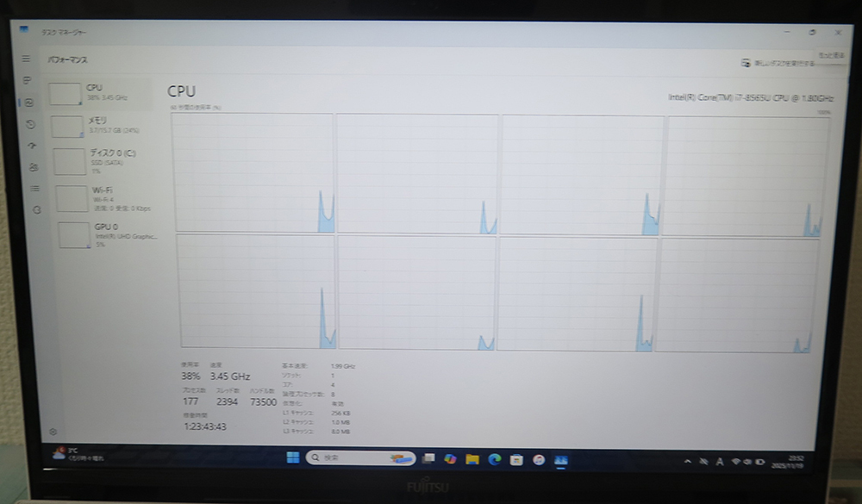The image size is (862, 504).
Task: Click the Task Manager taskbar icon
Action: (561, 461)
